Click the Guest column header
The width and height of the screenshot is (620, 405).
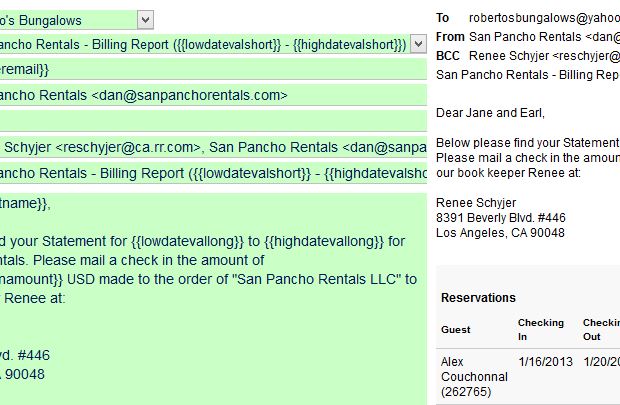(x=455, y=329)
